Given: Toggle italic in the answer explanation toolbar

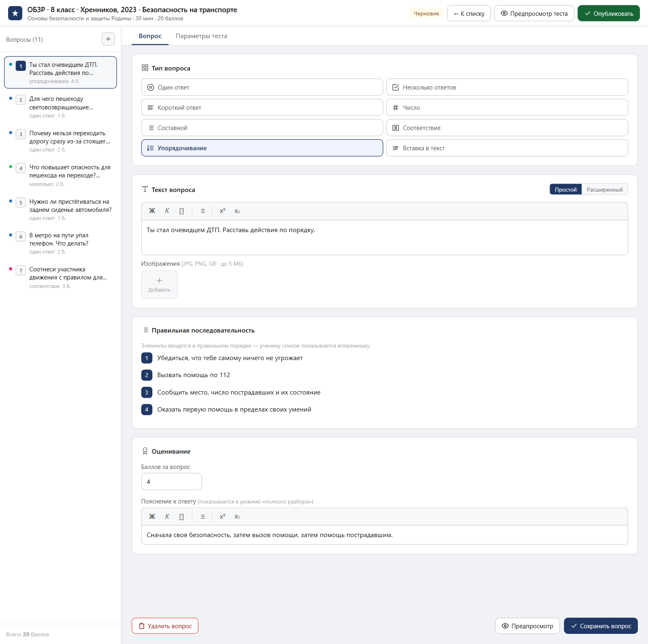Looking at the screenshot, I should (x=167, y=516).
